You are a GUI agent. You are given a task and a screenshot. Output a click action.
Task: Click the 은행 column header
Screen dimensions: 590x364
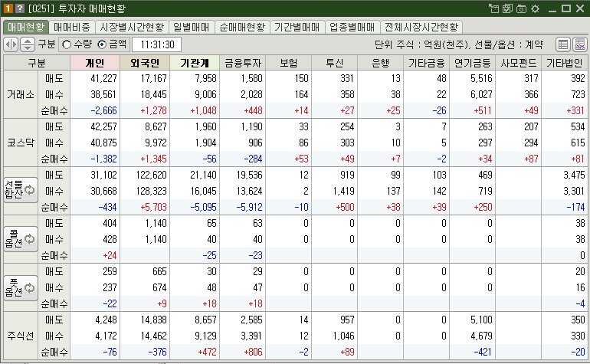pyautogui.click(x=380, y=63)
